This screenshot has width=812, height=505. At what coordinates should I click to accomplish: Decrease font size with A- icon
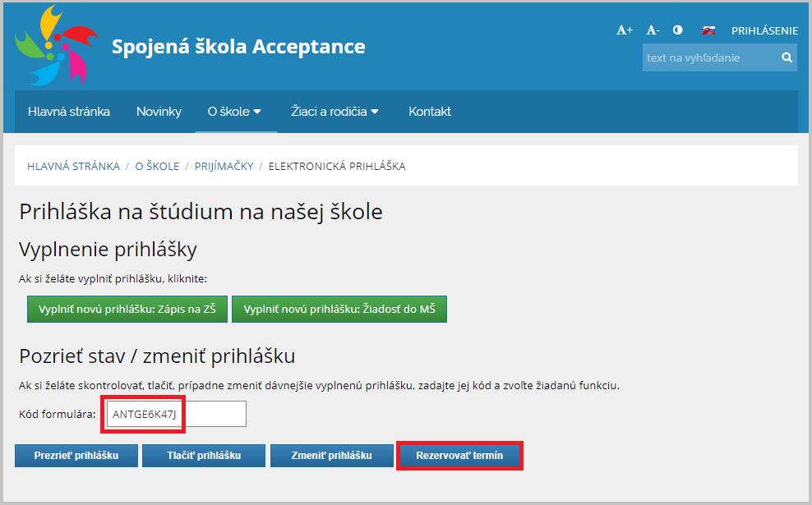pyautogui.click(x=653, y=30)
